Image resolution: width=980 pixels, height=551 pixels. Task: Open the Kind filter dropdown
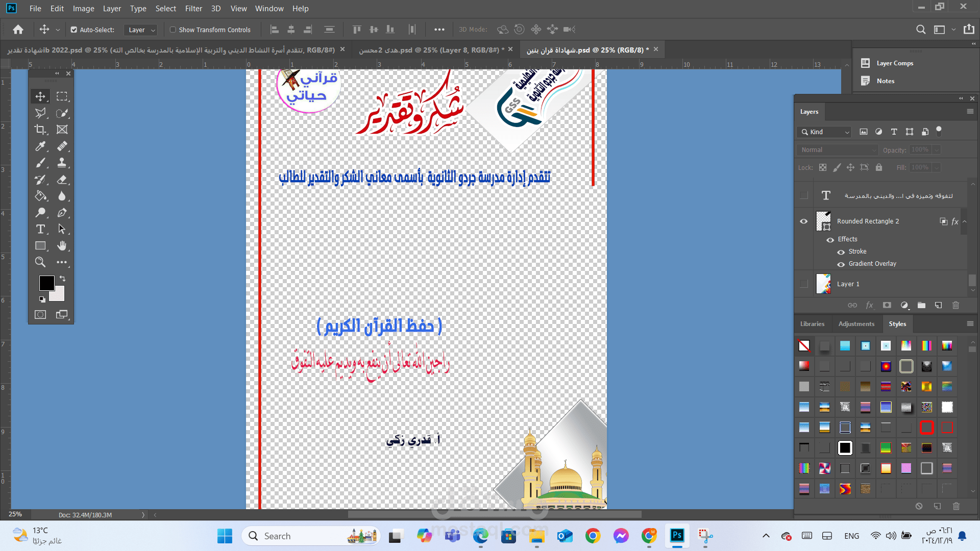[824, 132]
